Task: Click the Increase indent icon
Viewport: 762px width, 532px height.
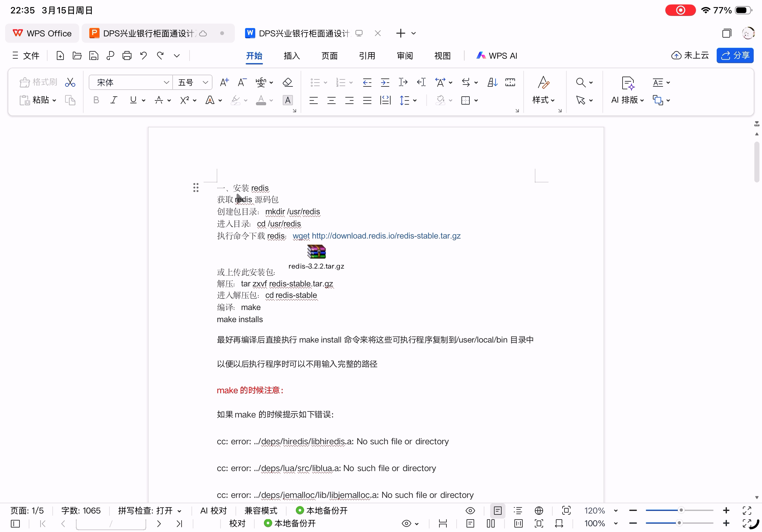Action: (385, 82)
